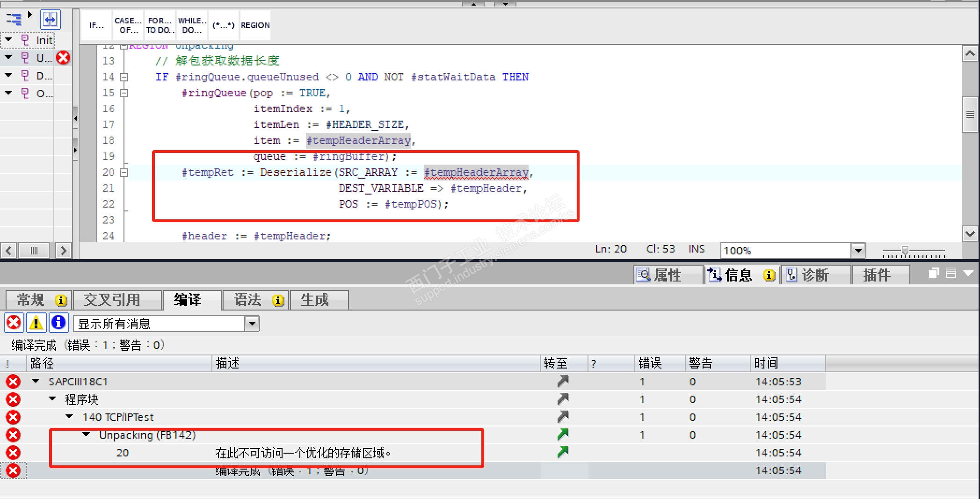Open the 编译 sub-tab
Screen dimensions: 980x499
[x=192, y=300]
